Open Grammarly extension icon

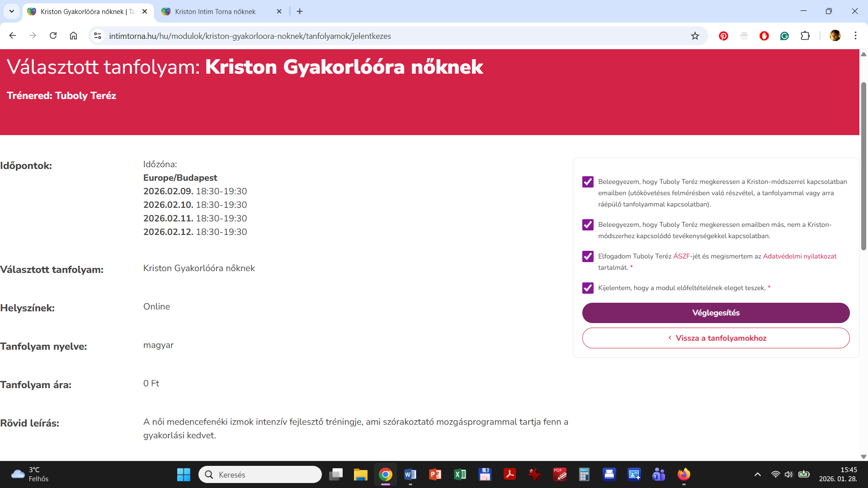784,36
